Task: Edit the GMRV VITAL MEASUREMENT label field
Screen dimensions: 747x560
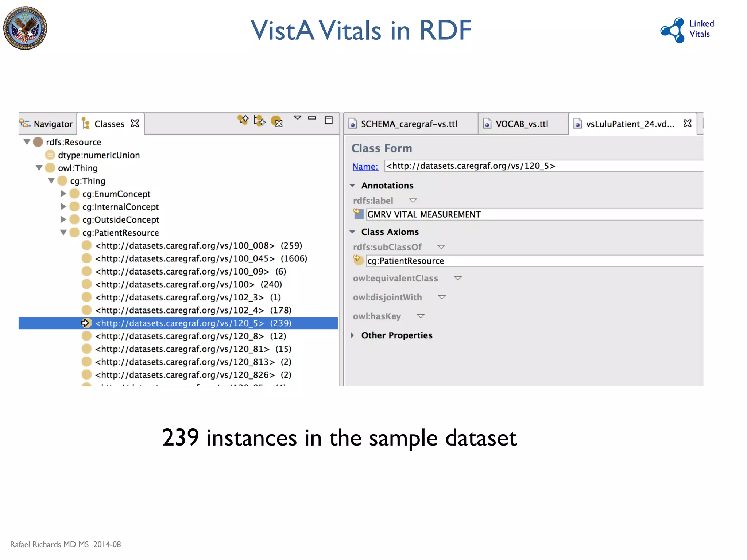Action: tap(535, 214)
